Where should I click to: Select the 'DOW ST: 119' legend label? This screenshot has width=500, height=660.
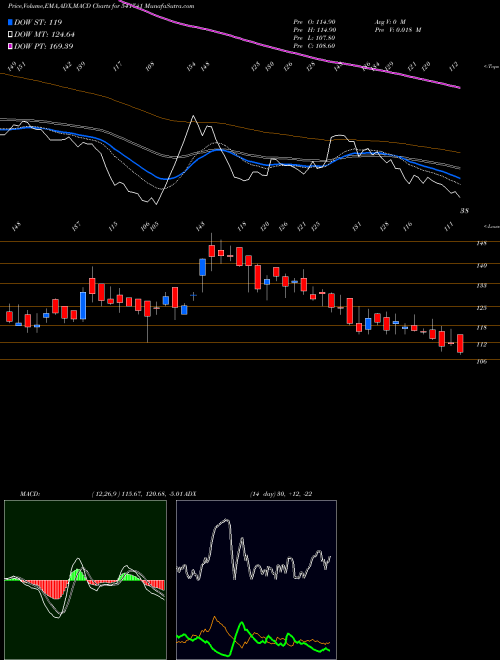pos(38,23)
